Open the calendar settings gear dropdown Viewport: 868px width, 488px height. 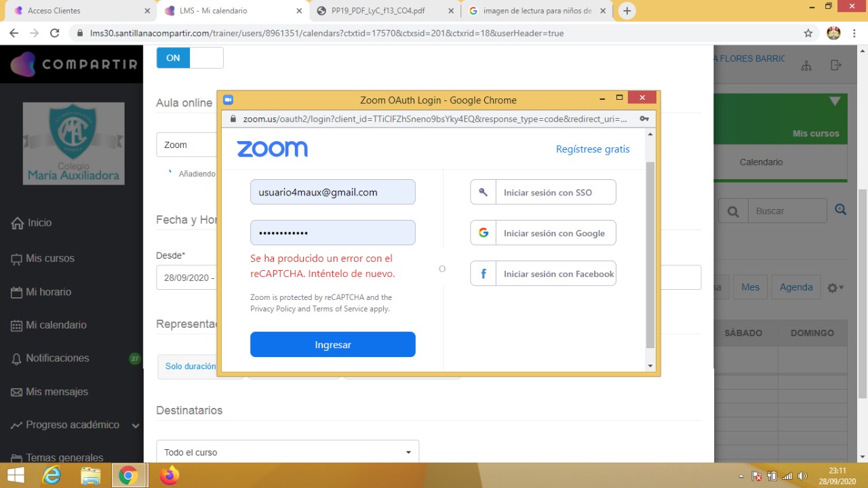click(x=835, y=288)
